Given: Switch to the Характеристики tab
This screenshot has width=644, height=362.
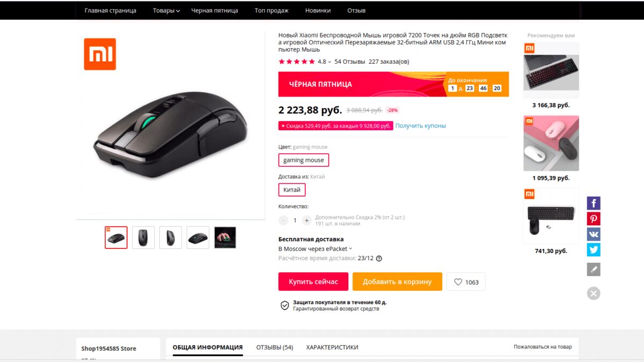Looking at the screenshot, I should pos(332,348).
